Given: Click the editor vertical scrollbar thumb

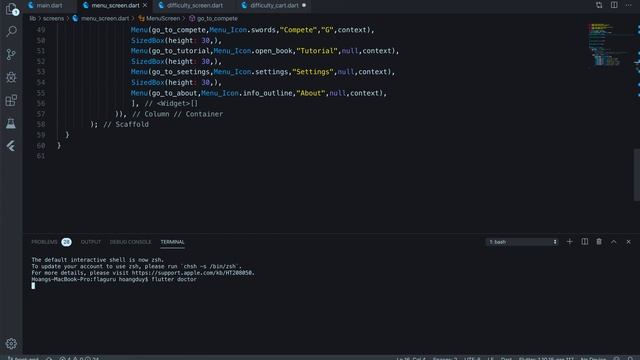Looking at the screenshot, I should click(x=636, y=175).
